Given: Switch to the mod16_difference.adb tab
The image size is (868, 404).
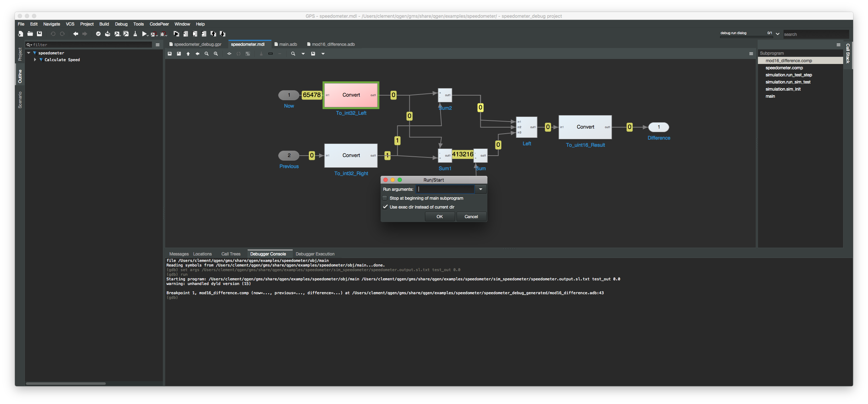Looking at the screenshot, I should pos(331,44).
